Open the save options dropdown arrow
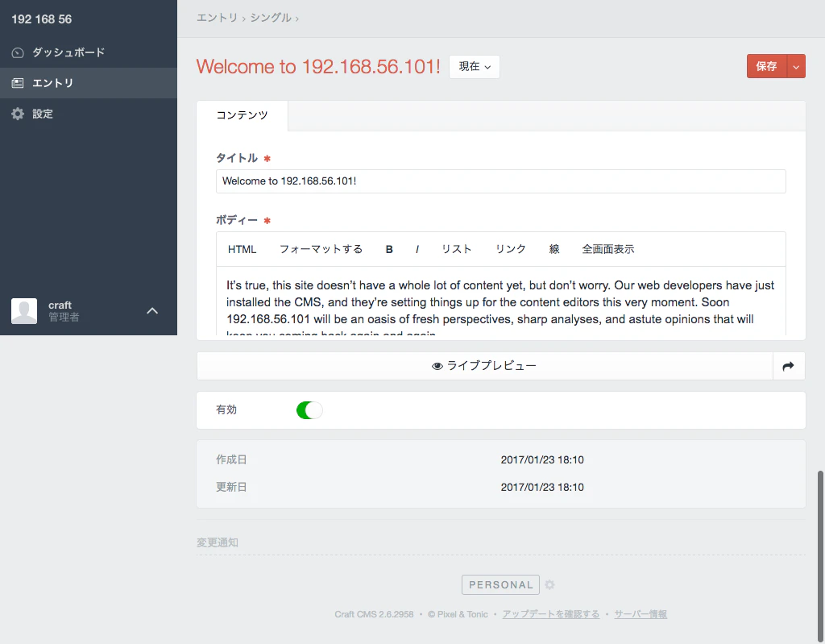 [x=796, y=66]
